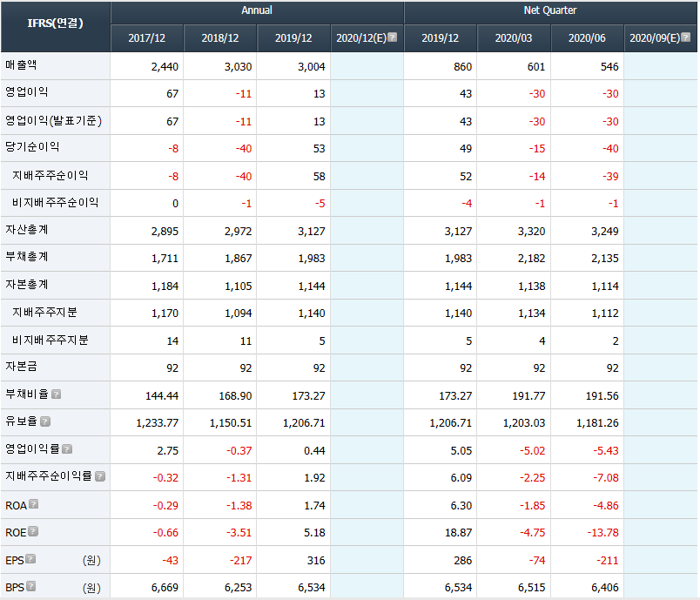Click help icon next to 2020/12(E) header
The width and height of the screenshot is (700, 600).
click(x=393, y=37)
